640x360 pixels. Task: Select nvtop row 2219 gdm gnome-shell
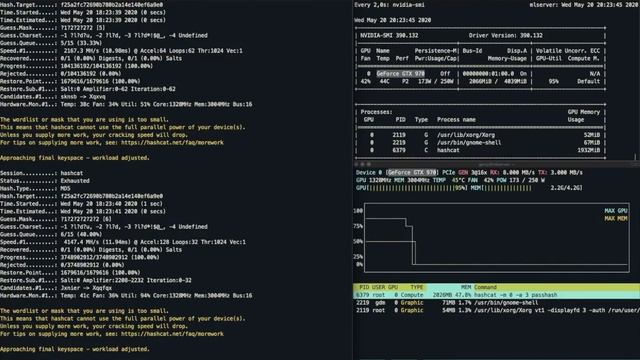496,303
